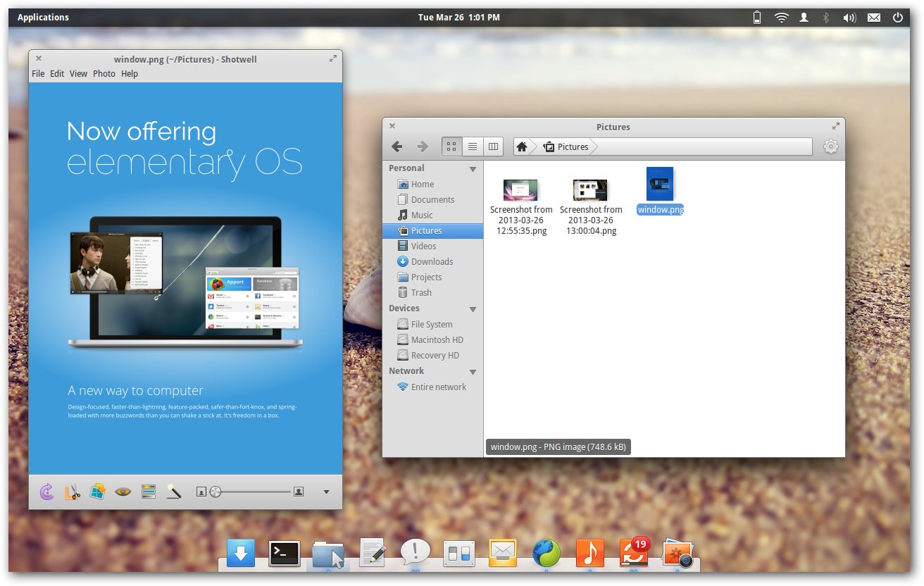Open the sound volume indicator
The height and width of the screenshot is (586, 924).
(x=849, y=18)
